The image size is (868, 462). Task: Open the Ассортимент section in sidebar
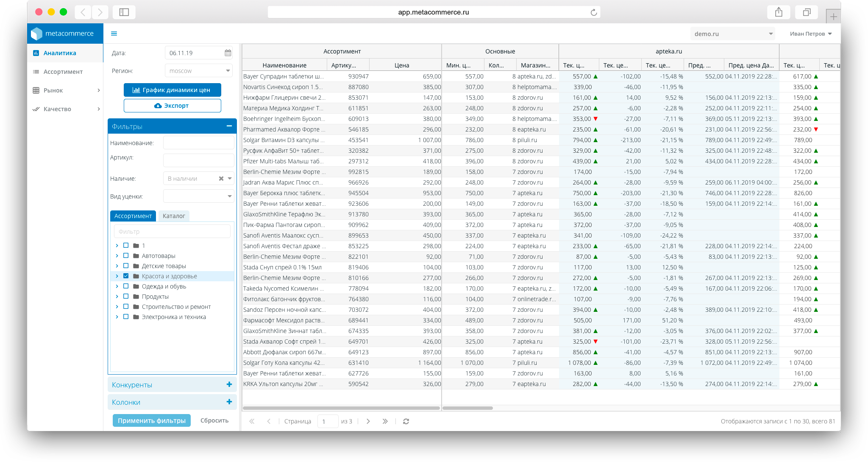click(65, 72)
